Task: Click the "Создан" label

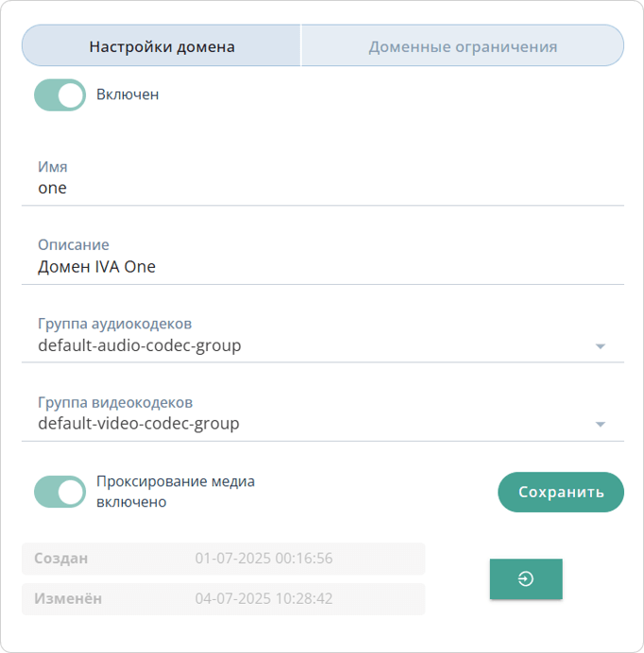Action: click(x=61, y=559)
